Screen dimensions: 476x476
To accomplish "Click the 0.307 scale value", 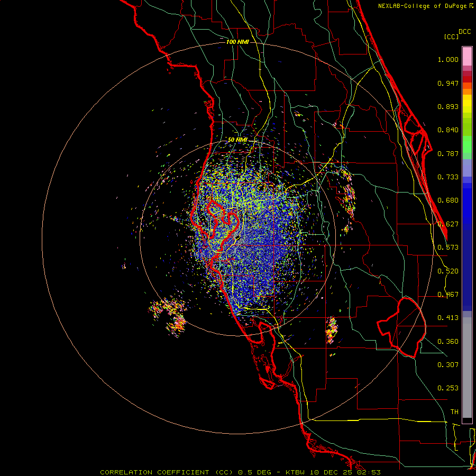I will (x=448, y=364).
